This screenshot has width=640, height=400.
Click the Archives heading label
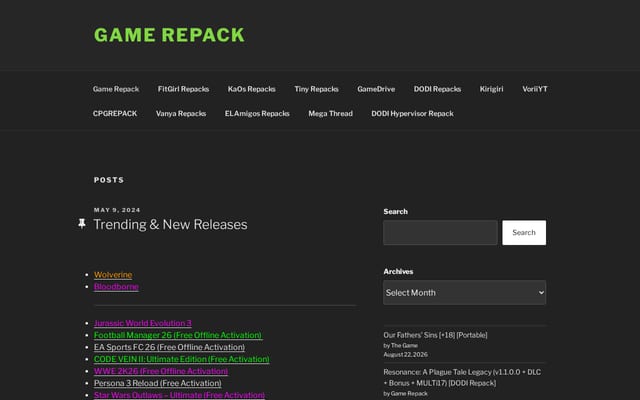point(398,271)
